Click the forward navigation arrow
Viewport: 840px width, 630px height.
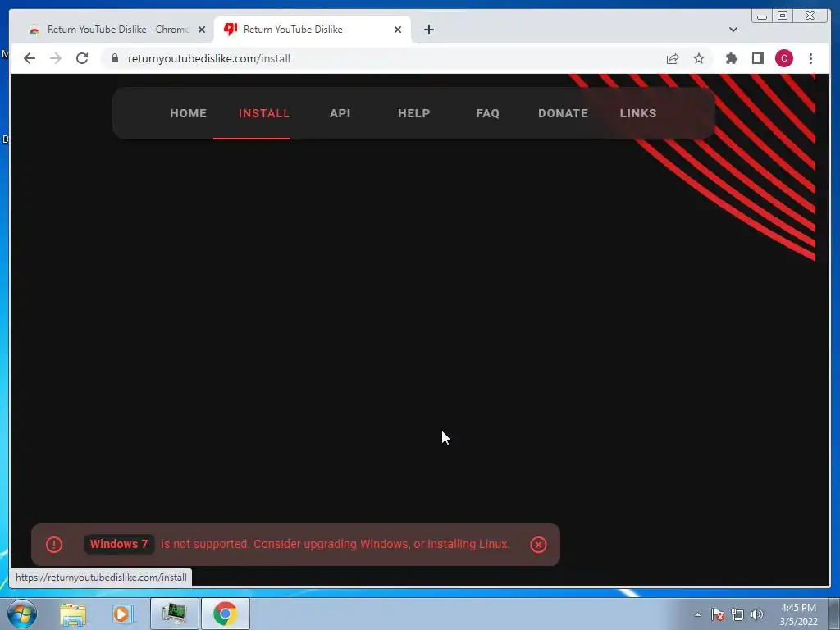point(56,58)
